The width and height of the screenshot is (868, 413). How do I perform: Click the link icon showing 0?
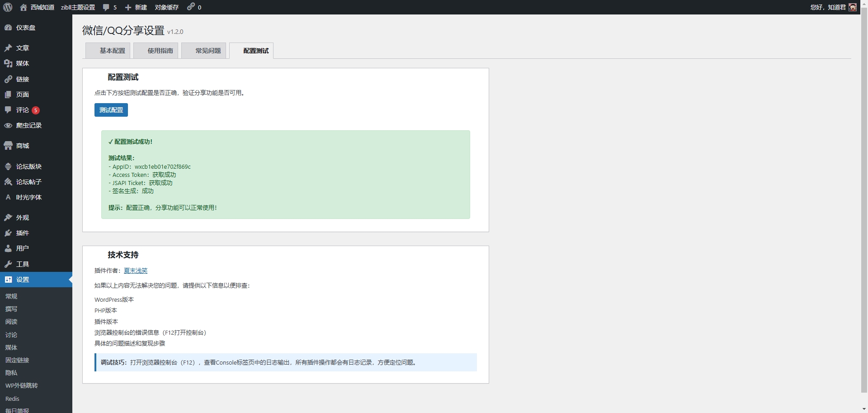[191, 7]
